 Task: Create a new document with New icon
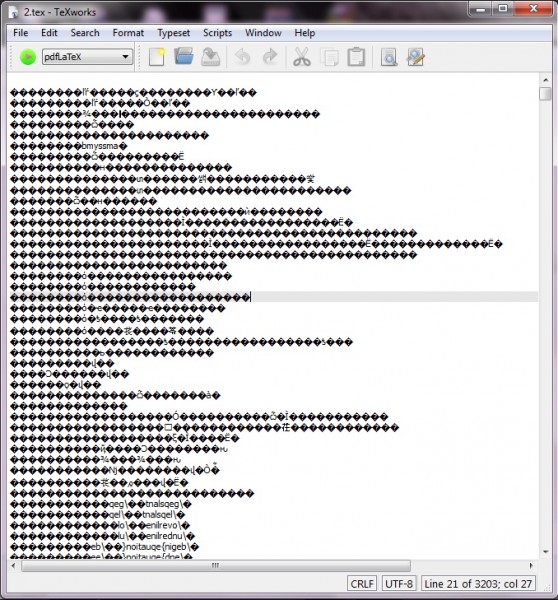(157, 57)
